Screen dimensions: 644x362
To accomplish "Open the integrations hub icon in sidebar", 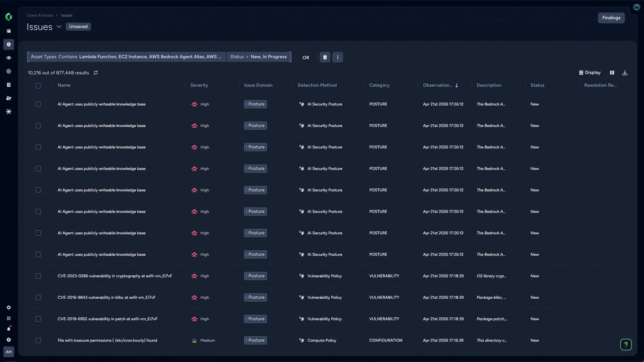I will 9,112.
